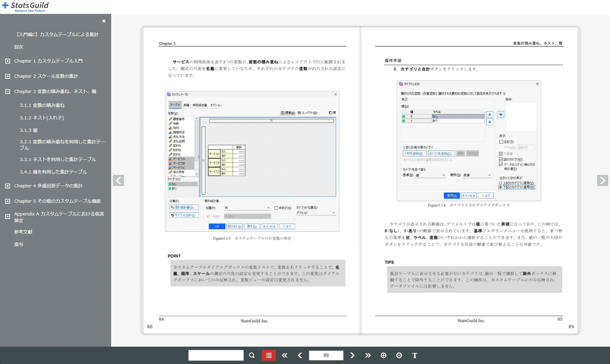Image resolution: width=610 pixels, height=364 pixels.
Task: Zoom in using the plus icon
Action: 384,355
